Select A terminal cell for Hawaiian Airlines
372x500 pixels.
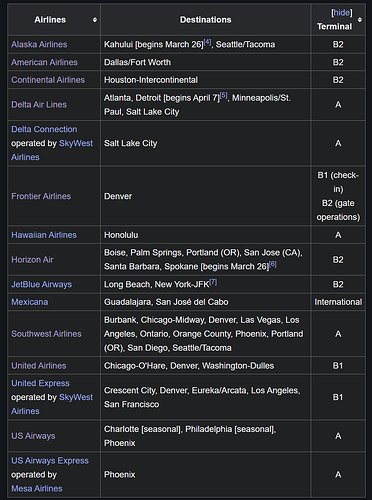tap(338, 235)
